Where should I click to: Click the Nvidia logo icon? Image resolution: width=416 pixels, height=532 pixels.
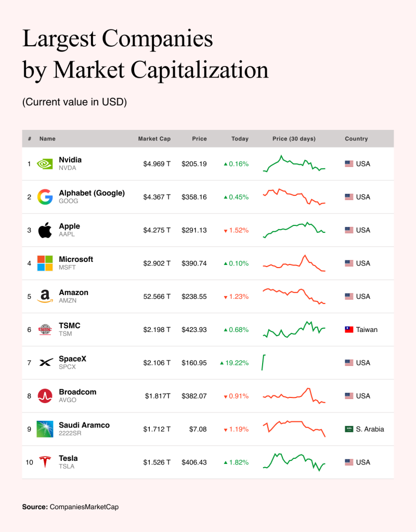[45, 164]
